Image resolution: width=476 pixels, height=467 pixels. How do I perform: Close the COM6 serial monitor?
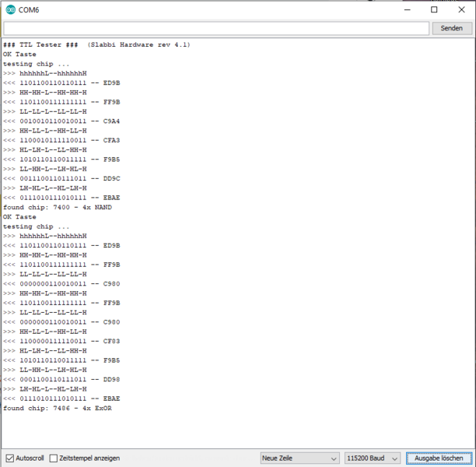(x=461, y=9)
